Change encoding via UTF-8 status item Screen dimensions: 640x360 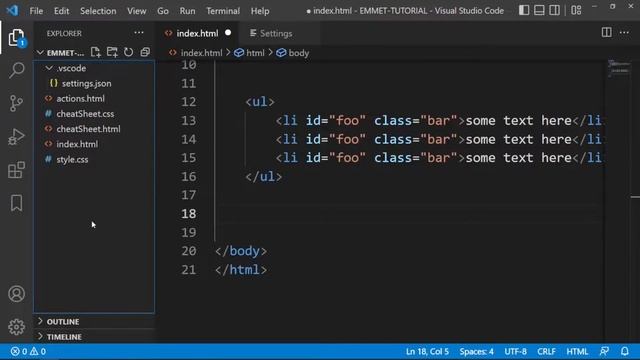516,351
